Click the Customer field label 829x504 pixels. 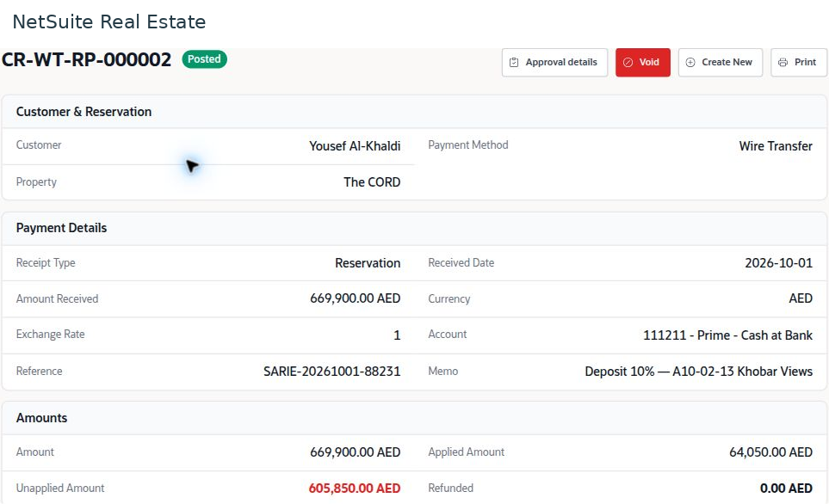coord(39,144)
